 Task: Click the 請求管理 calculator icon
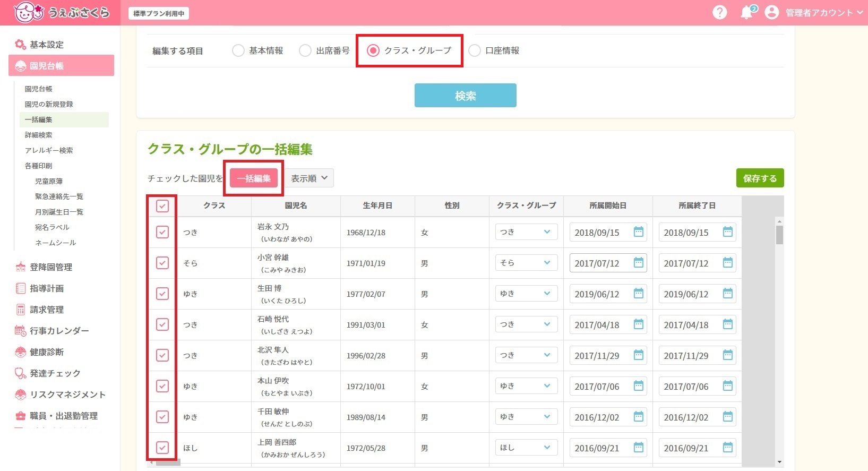[x=20, y=310]
